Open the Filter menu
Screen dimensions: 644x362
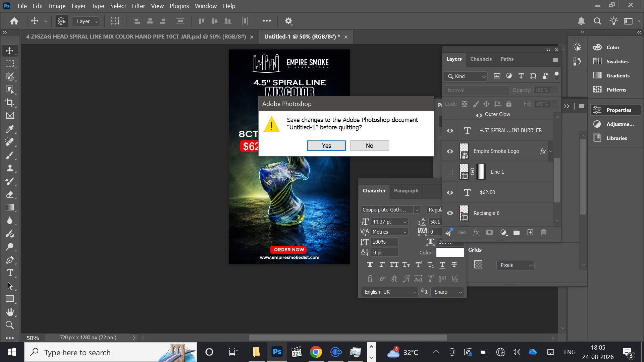138,6
